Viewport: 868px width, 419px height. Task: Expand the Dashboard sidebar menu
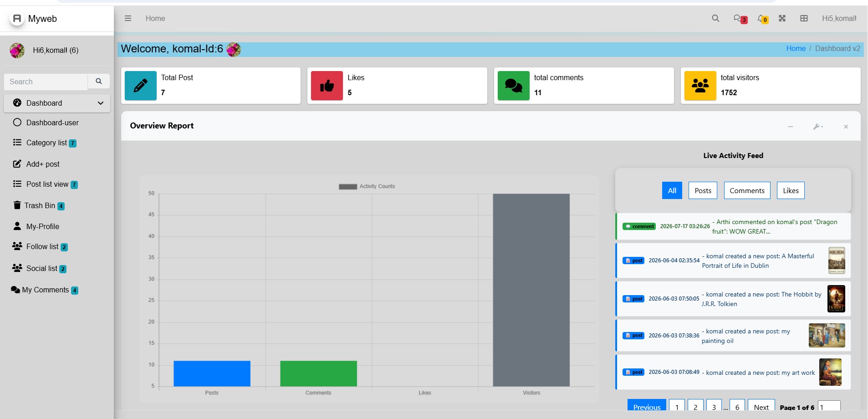click(57, 103)
